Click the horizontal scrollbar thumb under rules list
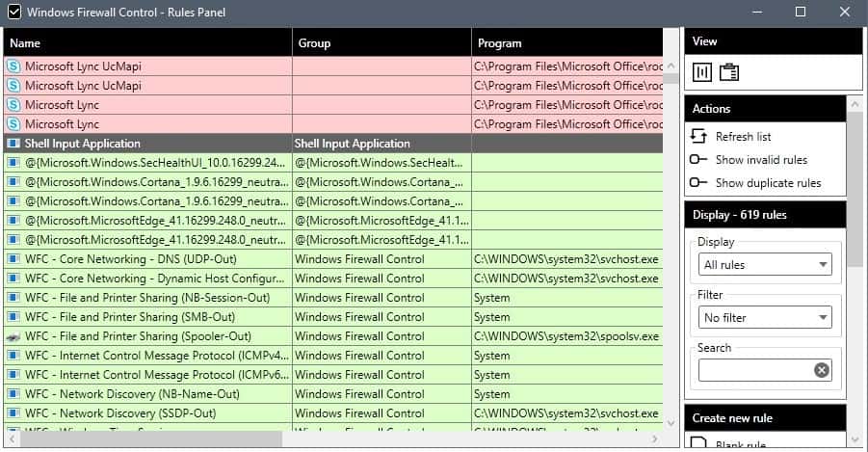 [x=150, y=439]
